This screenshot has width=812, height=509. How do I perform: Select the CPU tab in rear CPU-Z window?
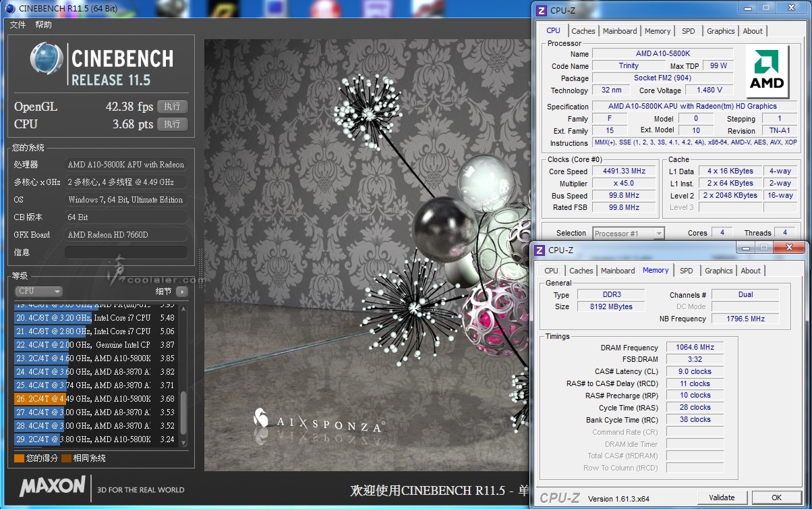(553, 30)
